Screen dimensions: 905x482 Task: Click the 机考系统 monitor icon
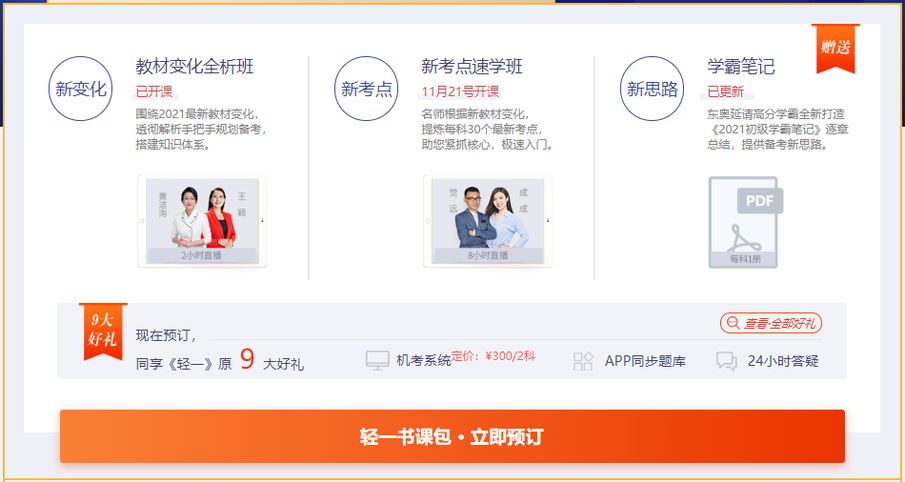tap(377, 361)
